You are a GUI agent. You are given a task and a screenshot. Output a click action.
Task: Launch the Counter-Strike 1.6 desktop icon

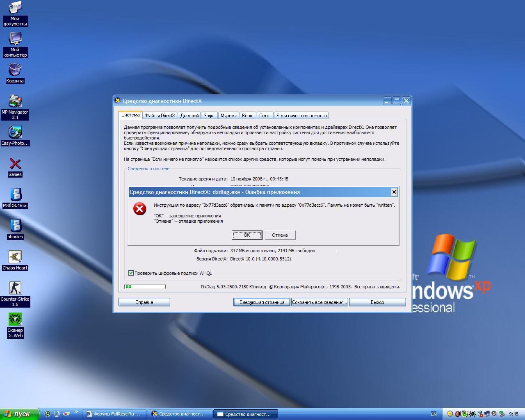(x=15, y=294)
